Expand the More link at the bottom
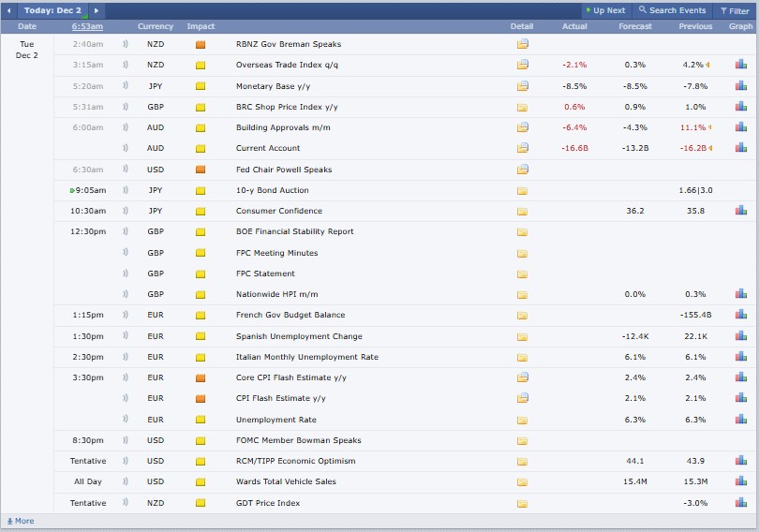The width and height of the screenshot is (759, 532). click(20, 521)
